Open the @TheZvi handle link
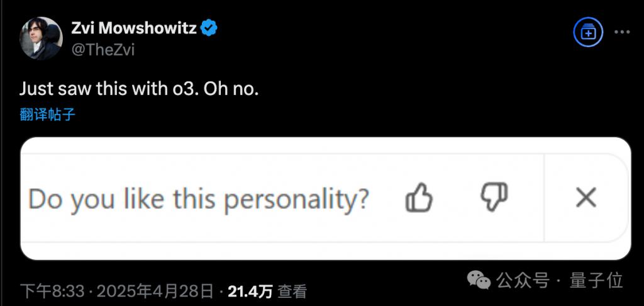This screenshot has width=644, height=306. click(x=103, y=50)
